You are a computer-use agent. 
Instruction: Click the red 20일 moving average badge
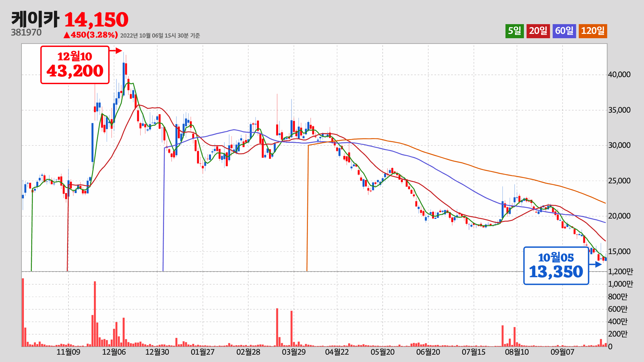[538, 31]
